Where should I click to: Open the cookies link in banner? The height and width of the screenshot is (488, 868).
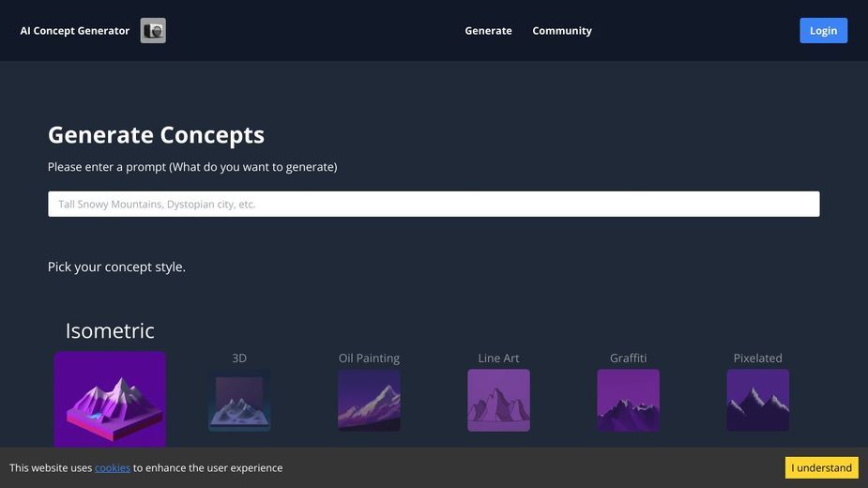[113, 468]
